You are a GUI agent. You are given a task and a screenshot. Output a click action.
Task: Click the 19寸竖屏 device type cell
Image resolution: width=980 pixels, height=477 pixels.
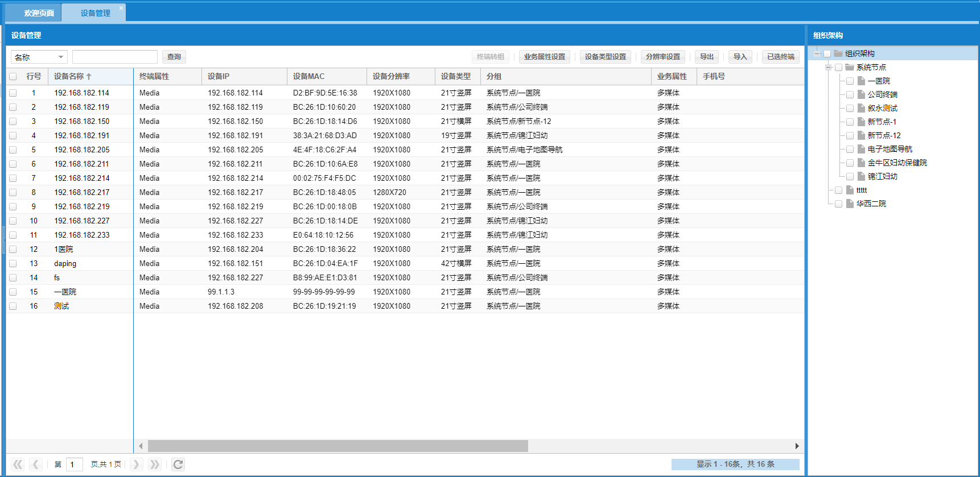456,135
